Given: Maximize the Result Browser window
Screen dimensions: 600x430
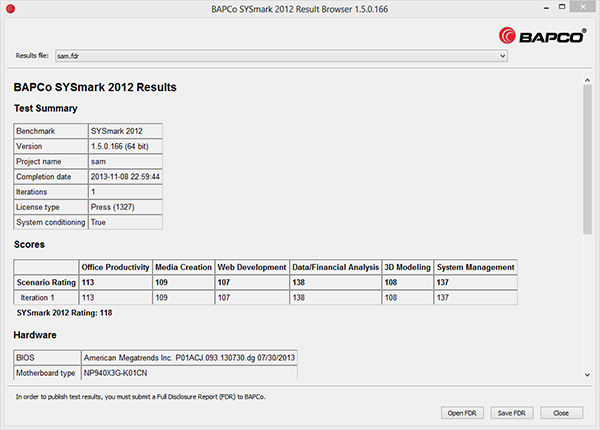Looking at the screenshot, I should [562, 7].
